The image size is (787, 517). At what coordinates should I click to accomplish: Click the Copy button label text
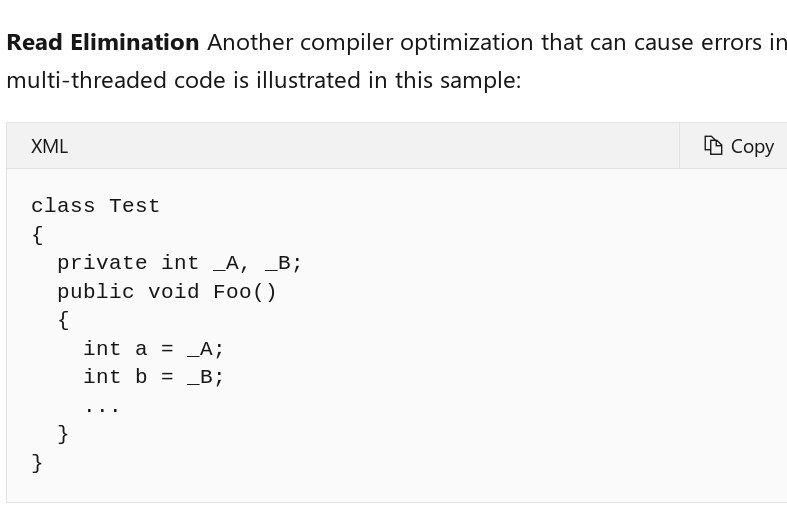point(752,147)
